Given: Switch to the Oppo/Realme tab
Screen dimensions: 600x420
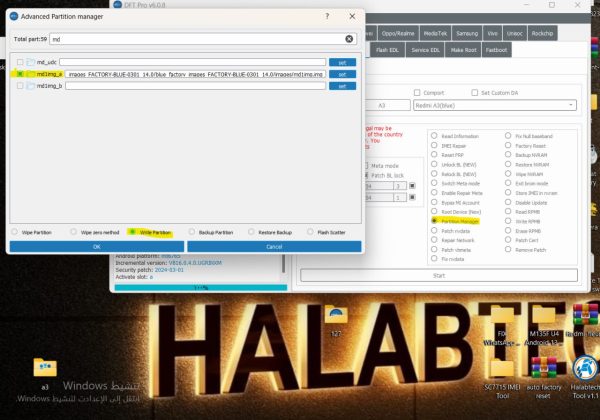Looking at the screenshot, I should [x=398, y=33].
